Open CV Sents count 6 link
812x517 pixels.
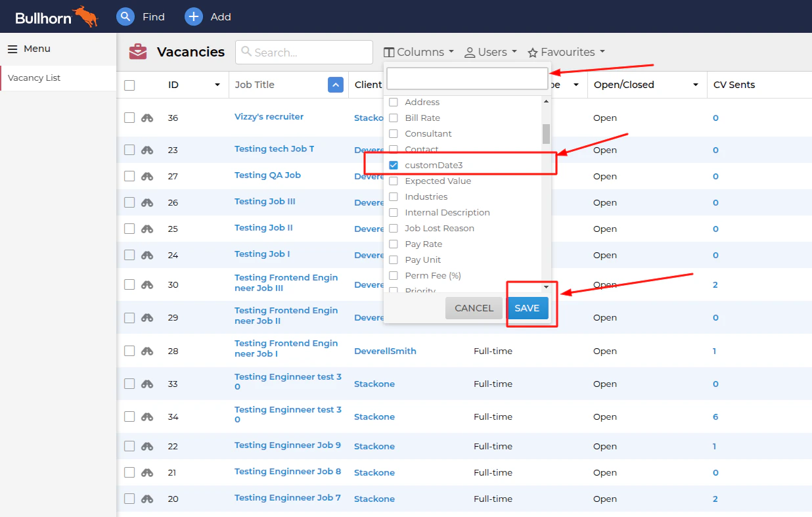click(715, 416)
